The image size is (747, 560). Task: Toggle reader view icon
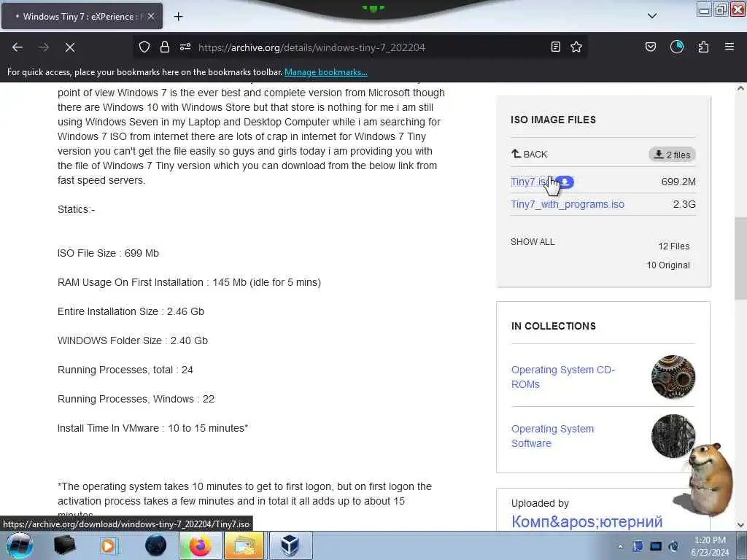point(555,47)
